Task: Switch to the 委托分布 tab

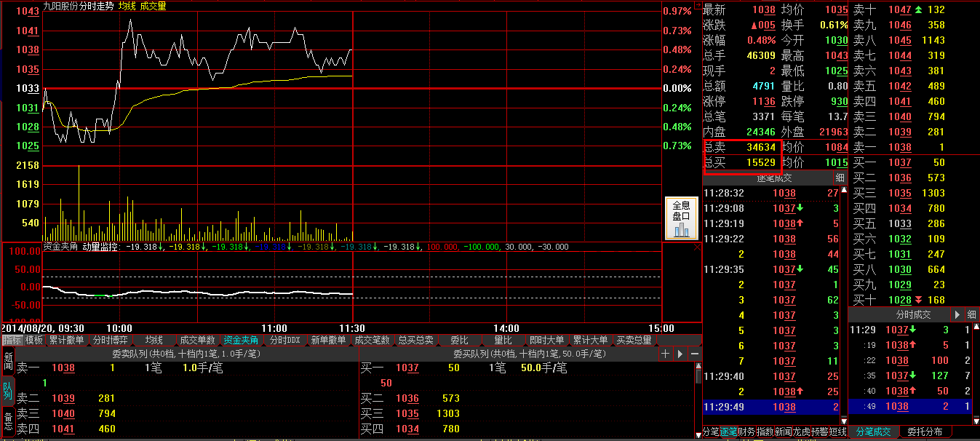Action: point(925,432)
